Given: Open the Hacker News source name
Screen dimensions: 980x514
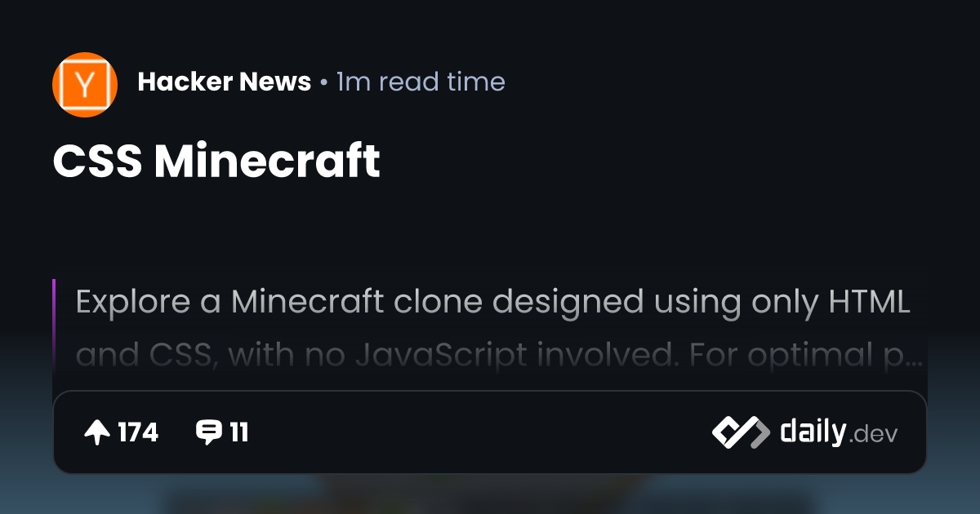Looking at the screenshot, I should tap(225, 82).
